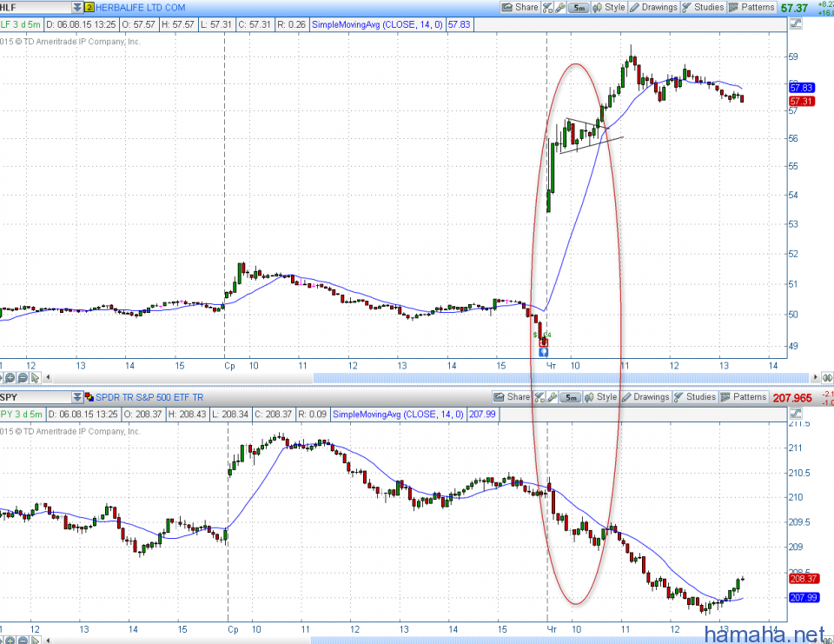
Task: Click the 5m timeframe button on HLF chart
Action: tap(579, 8)
